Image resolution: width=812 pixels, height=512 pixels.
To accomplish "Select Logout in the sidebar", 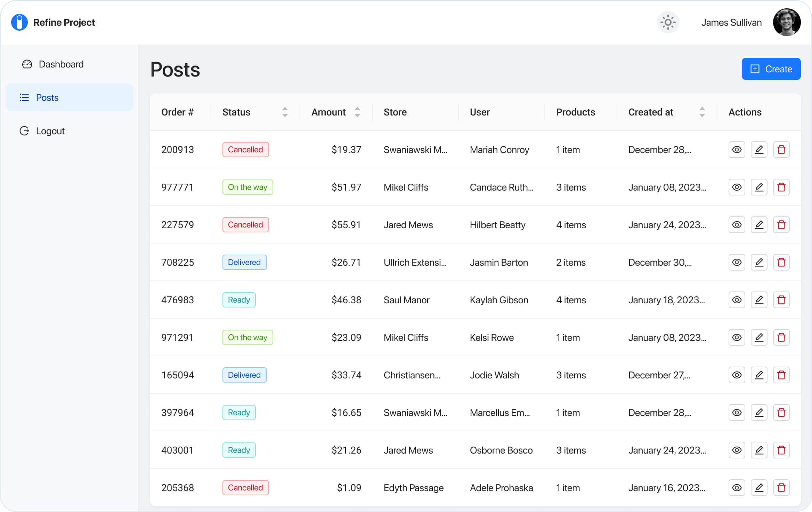I will tap(50, 131).
